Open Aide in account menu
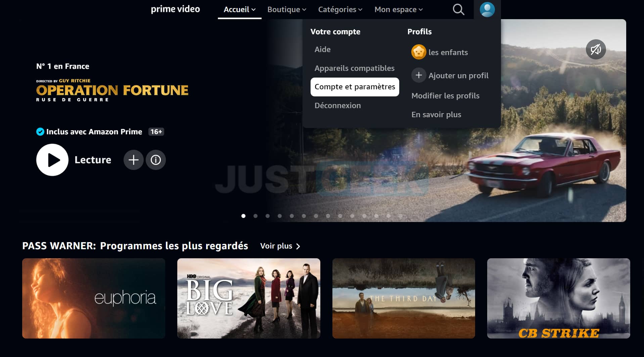 [322, 49]
